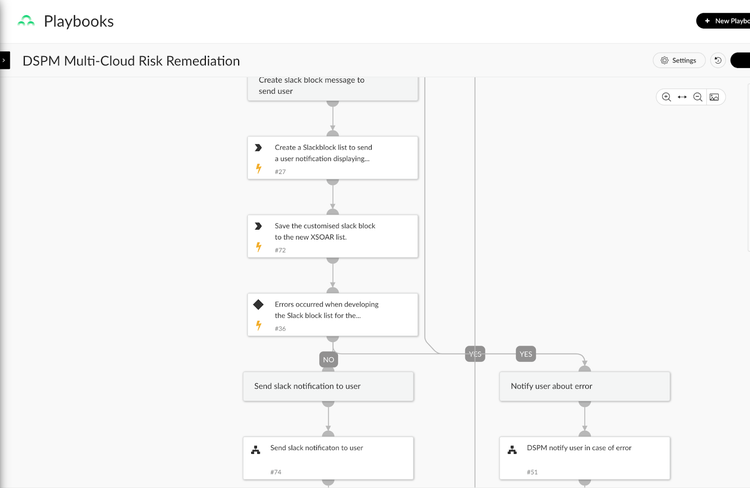The height and width of the screenshot is (488, 750).
Task: Click the Playbooks page heading
Action: coord(79,21)
